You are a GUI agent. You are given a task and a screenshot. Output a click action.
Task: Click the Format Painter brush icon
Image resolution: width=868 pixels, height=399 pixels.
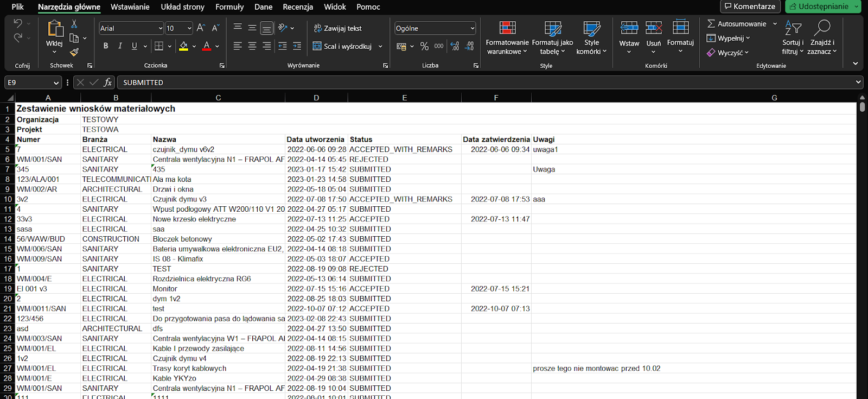coord(74,52)
